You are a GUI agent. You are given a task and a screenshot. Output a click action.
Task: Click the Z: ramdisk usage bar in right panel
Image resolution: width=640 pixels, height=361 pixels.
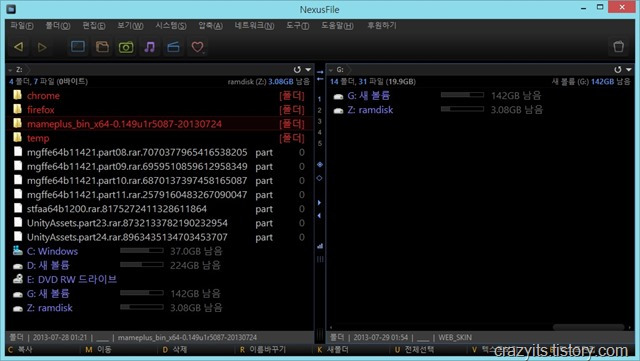point(462,109)
